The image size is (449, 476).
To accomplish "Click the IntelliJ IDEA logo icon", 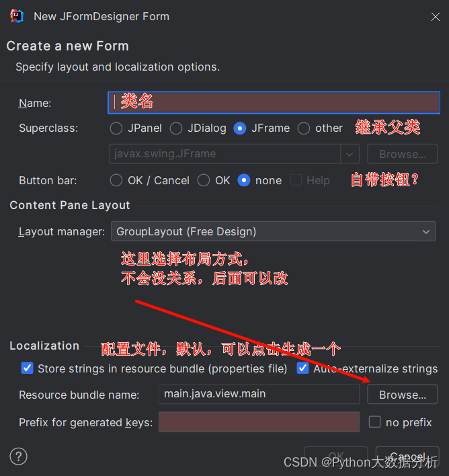I will click(17, 16).
